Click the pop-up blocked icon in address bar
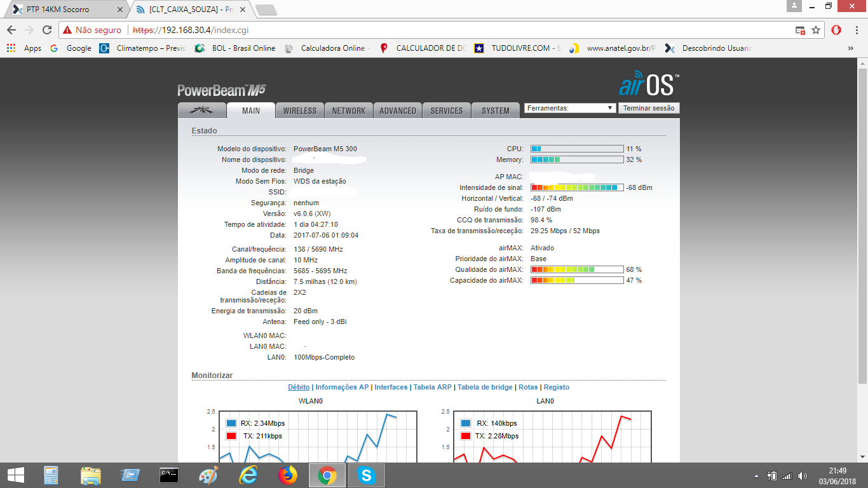Image resolution: width=868 pixels, height=488 pixels. (801, 30)
